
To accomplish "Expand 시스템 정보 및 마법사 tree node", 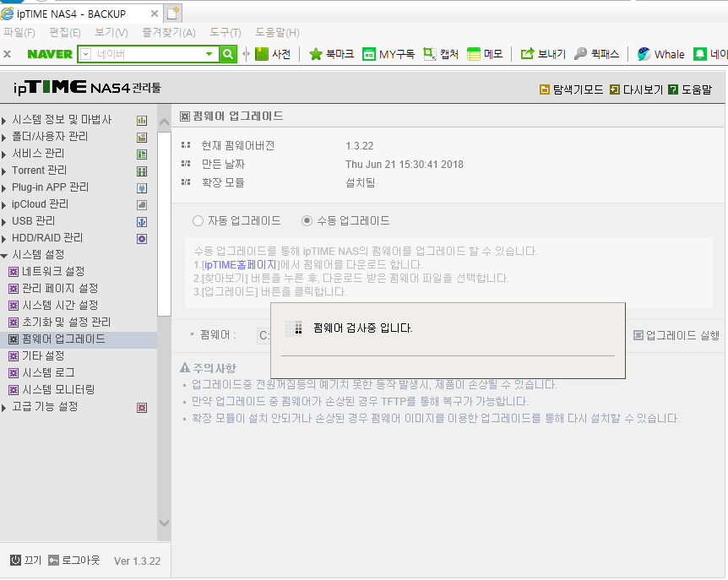I will (3, 121).
